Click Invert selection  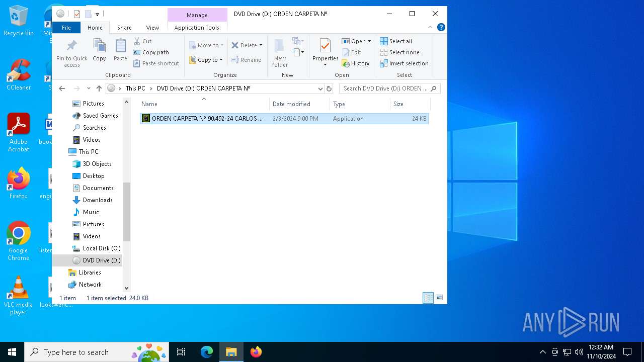404,63
